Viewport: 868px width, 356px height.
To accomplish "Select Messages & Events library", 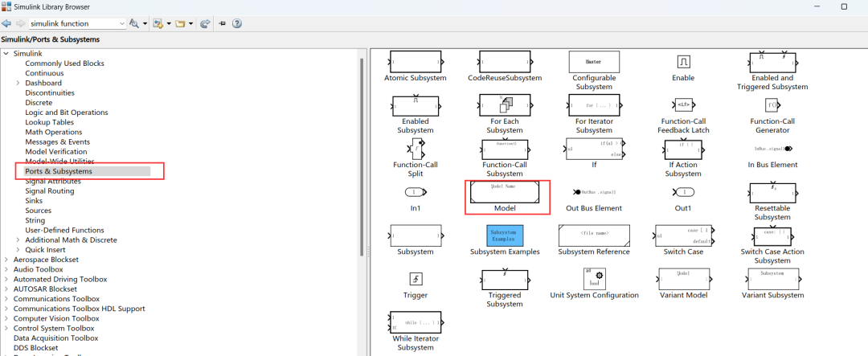I will point(58,142).
